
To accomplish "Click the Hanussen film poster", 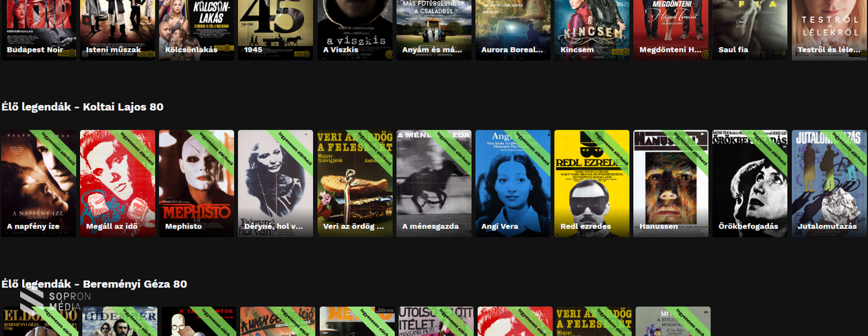I will [670, 183].
